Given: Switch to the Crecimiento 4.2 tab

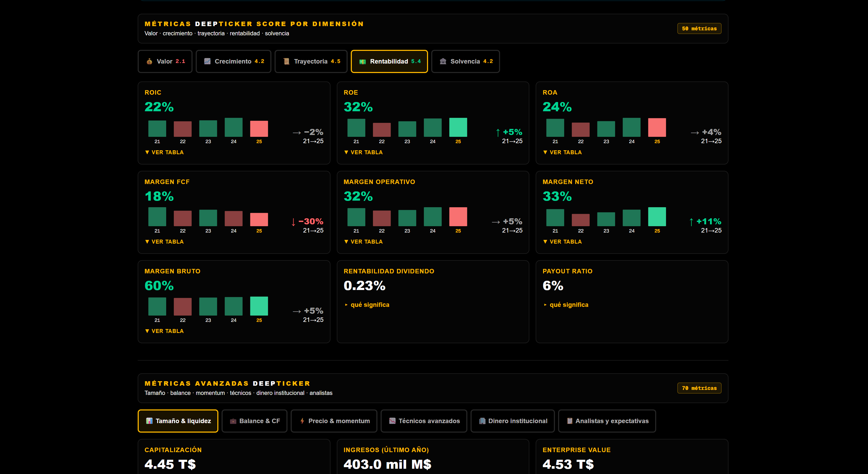Looking at the screenshot, I should pos(233,61).
